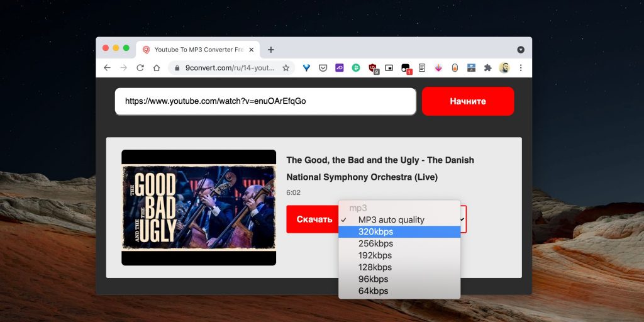The width and height of the screenshot is (644, 322).
Task: Select 64kbps quality
Action: [399, 291]
